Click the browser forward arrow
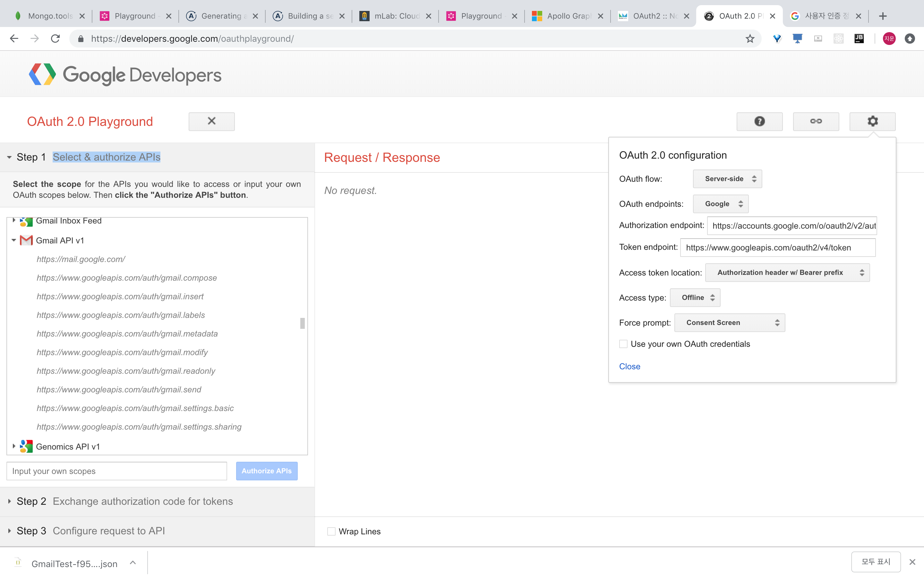 point(35,39)
